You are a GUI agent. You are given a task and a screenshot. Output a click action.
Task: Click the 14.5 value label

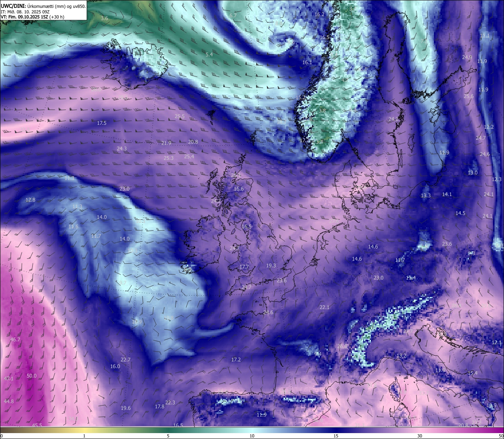point(460,213)
